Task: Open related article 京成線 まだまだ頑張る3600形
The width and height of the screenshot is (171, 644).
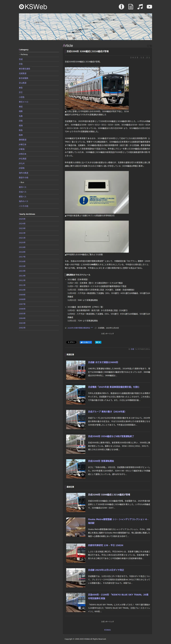Action: click(x=103, y=362)
